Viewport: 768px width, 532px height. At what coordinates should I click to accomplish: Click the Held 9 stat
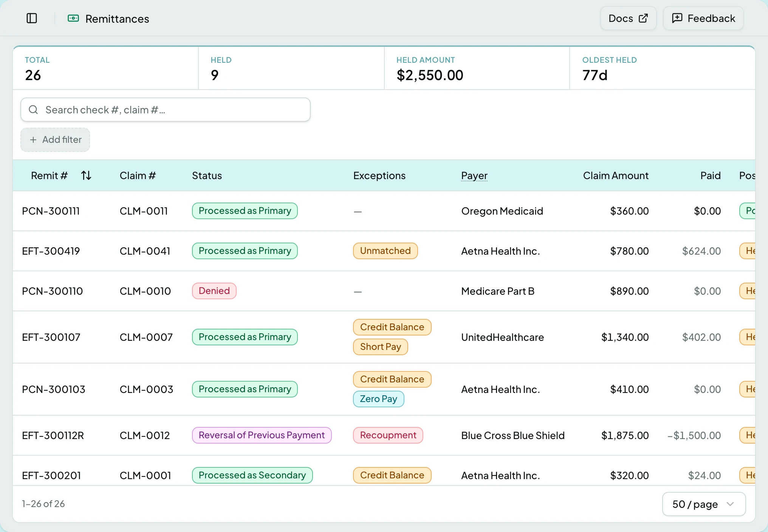tap(291, 68)
